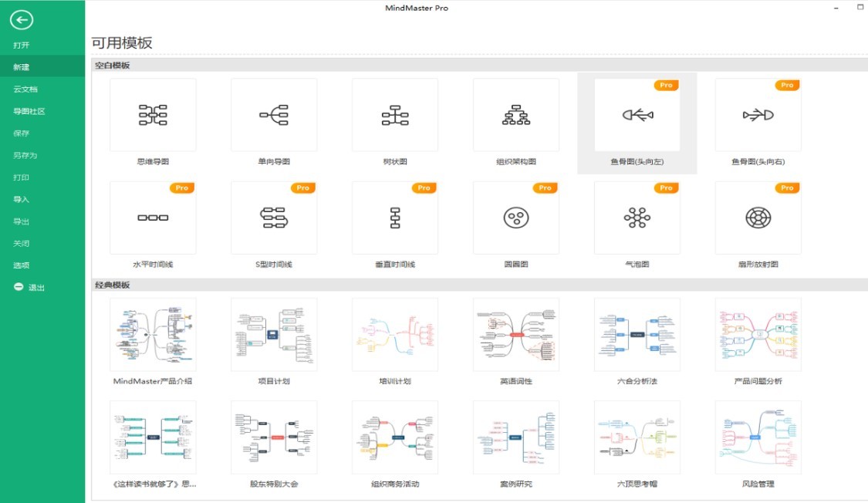
Task: Choose the 单向导图 template icon
Action: pos(274,115)
